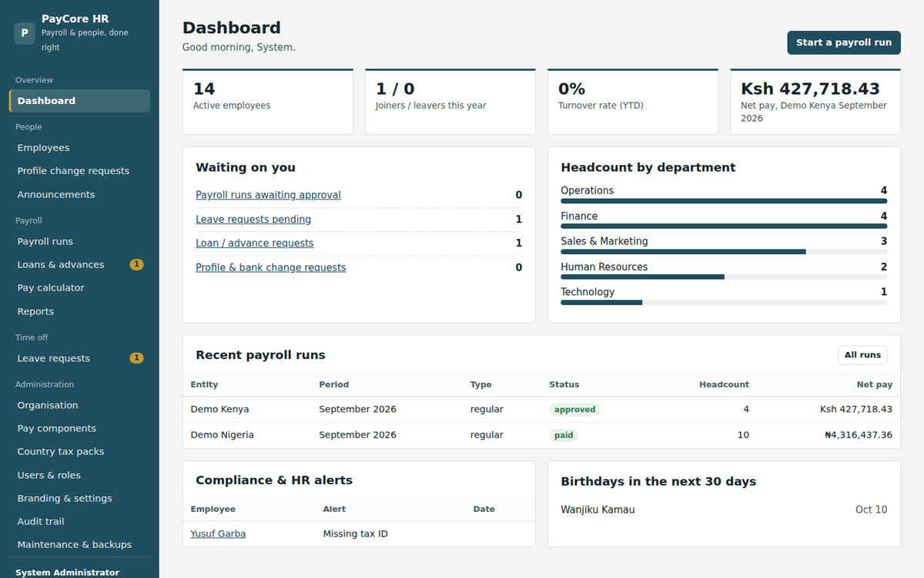Image resolution: width=924 pixels, height=578 pixels.
Task: Open Maintenance & backups
Action: 79,545
